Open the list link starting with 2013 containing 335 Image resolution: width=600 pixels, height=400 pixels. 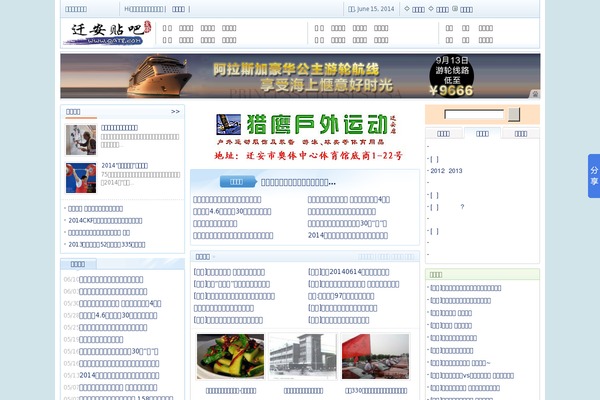pyautogui.click(x=106, y=244)
